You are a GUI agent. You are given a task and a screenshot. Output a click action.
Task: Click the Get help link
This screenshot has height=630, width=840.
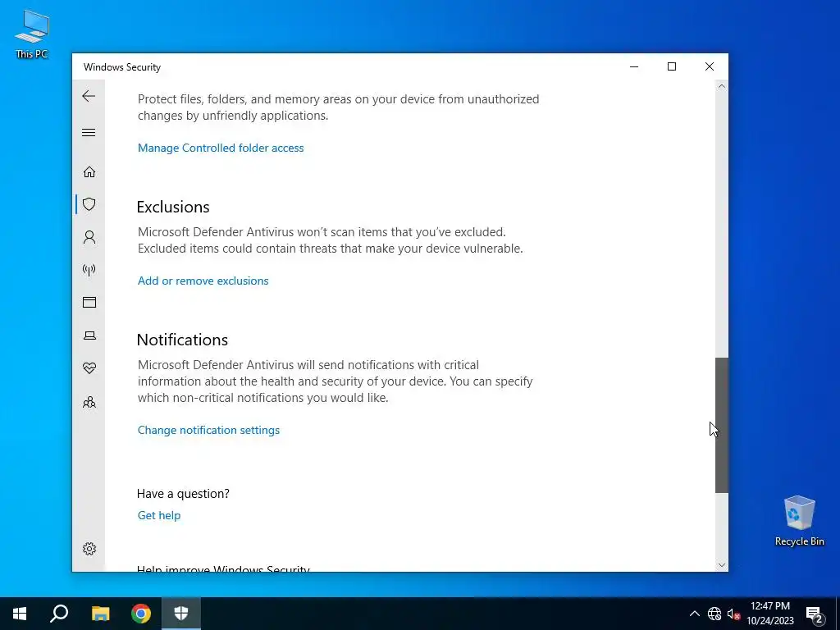click(158, 515)
